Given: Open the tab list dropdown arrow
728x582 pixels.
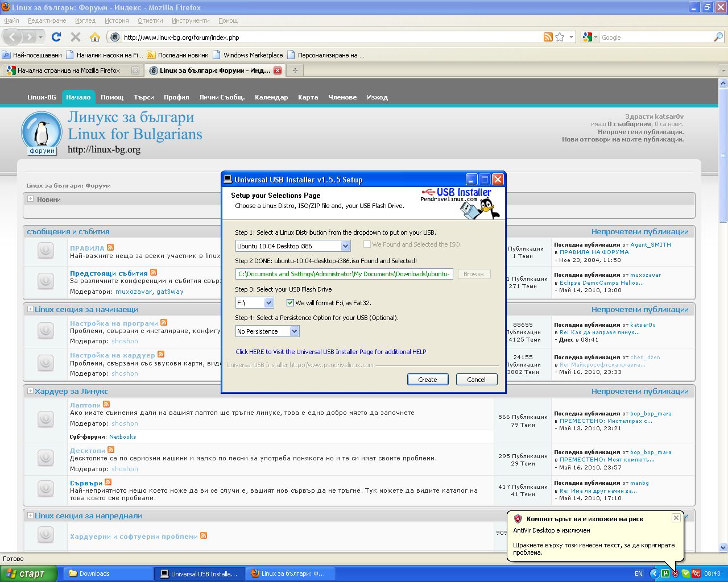Looking at the screenshot, I should coord(723,70).
